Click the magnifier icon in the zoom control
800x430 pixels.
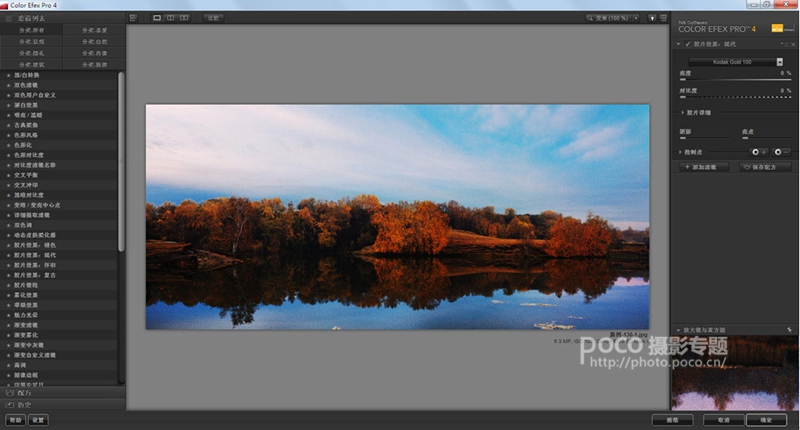click(x=590, y=18)
